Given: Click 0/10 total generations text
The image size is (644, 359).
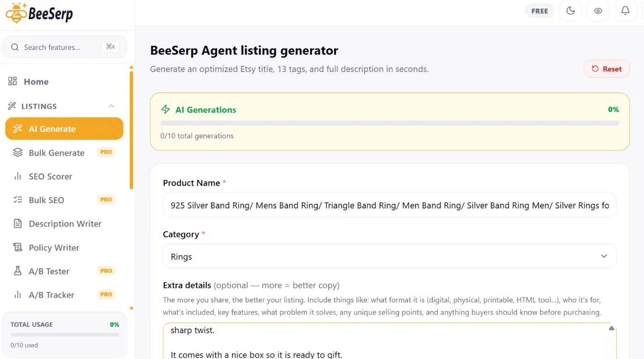Looking at the screenshot, I should 197,136.
